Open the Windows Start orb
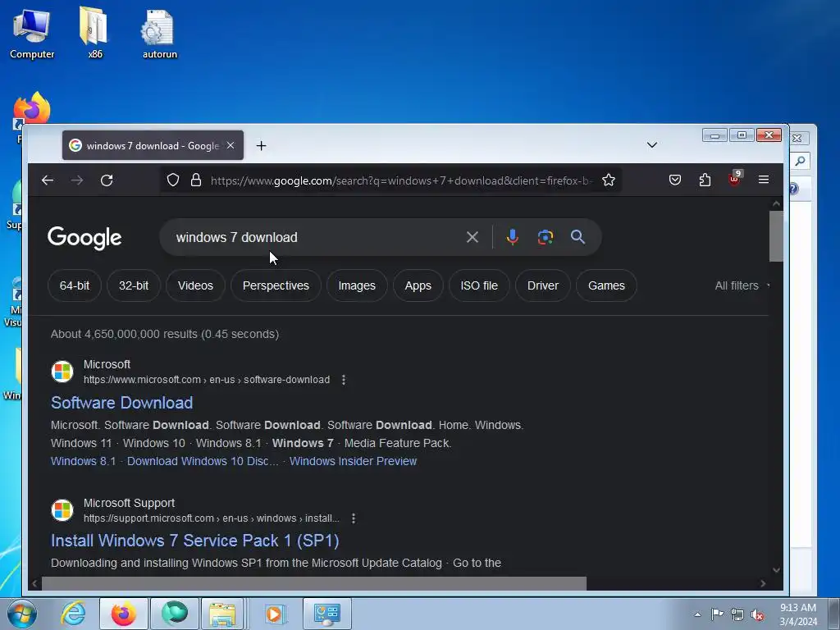 (21, 614)
